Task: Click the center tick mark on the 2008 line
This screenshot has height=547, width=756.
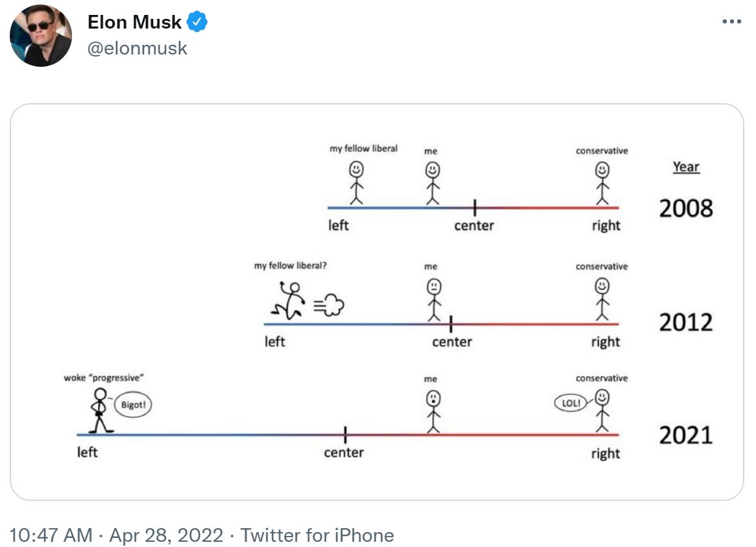Action: (475, 208)
